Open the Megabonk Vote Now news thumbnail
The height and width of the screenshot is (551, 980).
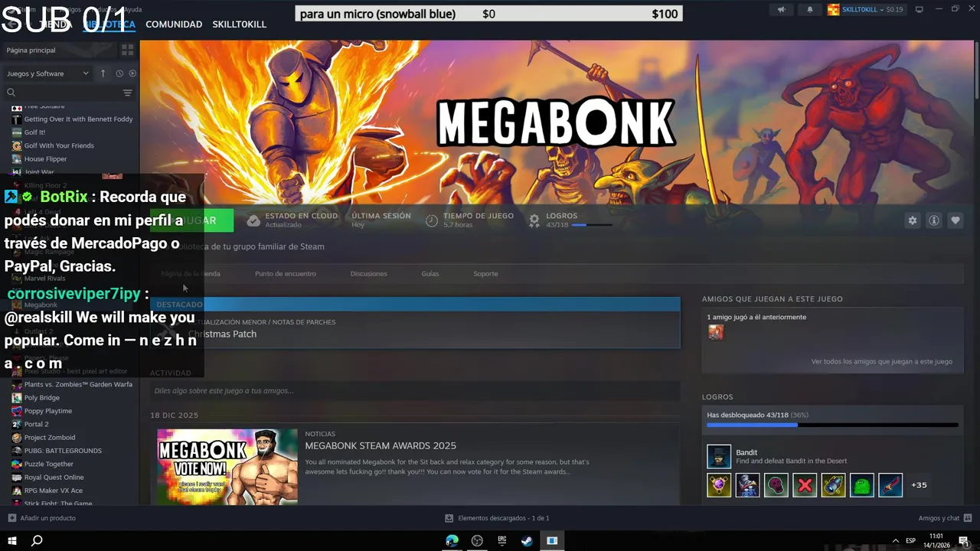pyautogui.click(x=227, y=467)
